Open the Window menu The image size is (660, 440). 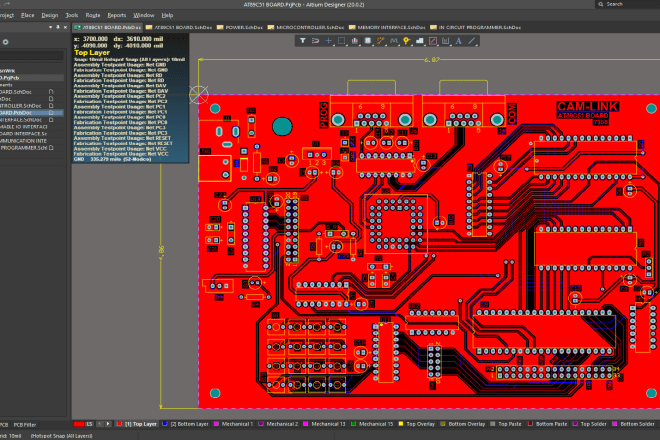[144, 15]
